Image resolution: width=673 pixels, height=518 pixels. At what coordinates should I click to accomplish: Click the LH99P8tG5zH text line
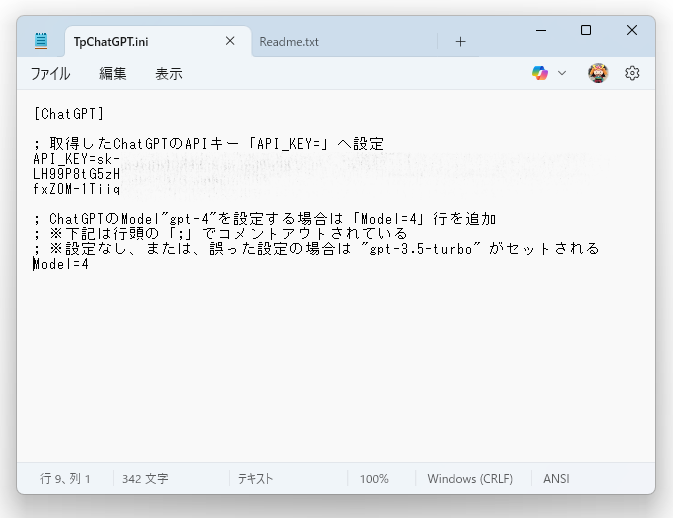76,174
